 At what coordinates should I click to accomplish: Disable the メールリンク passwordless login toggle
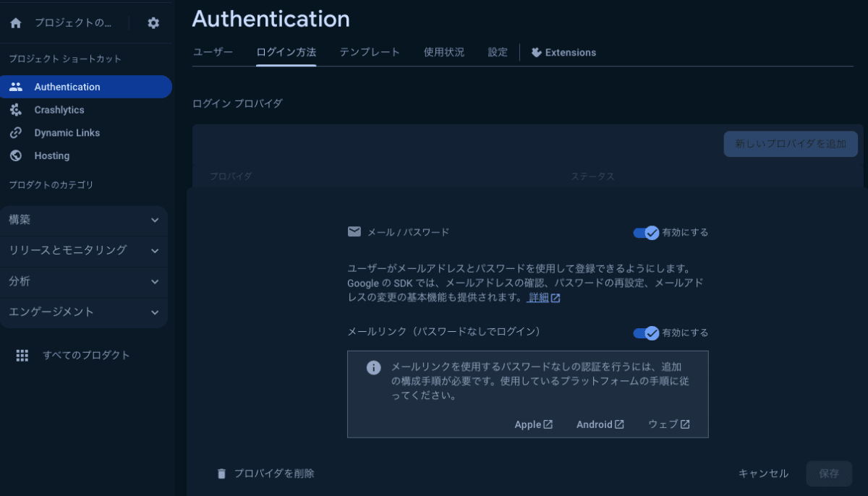click(646, 333)
